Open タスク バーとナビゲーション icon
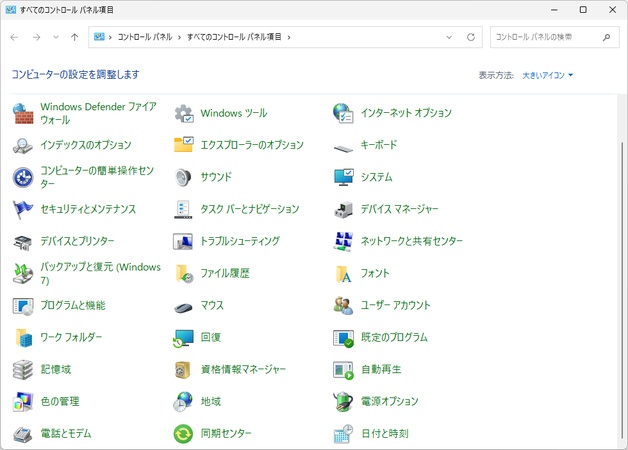The image size is (628, 450). click(183, 209)
